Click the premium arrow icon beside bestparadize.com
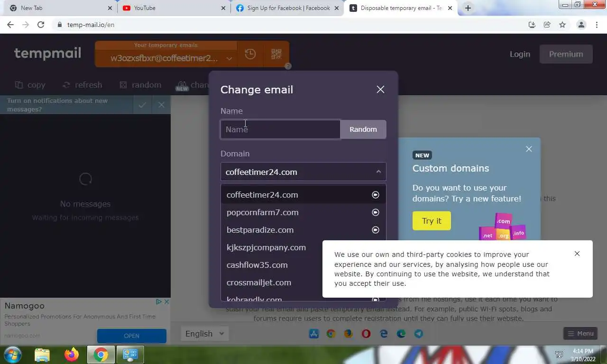 pos(376,230)
